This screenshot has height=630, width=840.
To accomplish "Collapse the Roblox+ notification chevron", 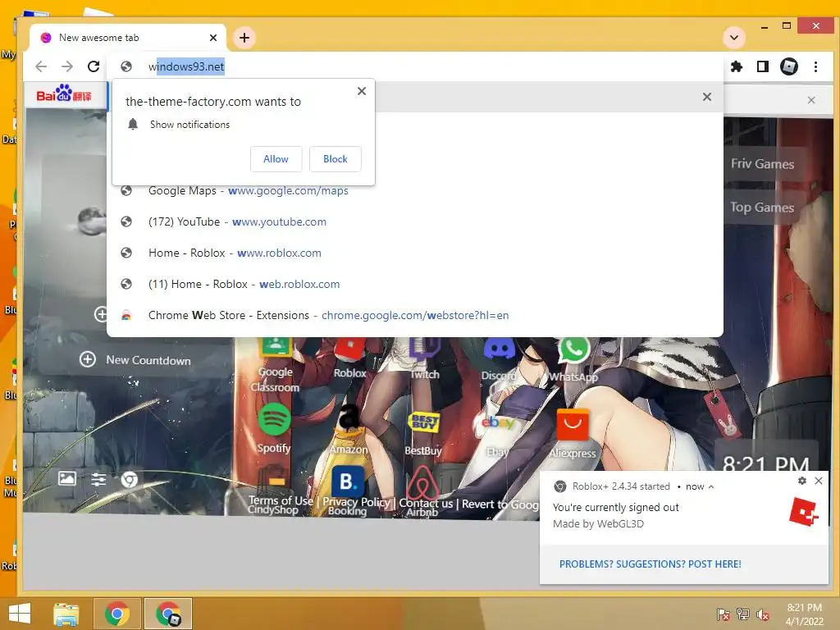I will [x=711, y=487].
